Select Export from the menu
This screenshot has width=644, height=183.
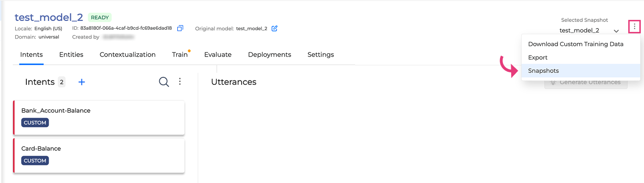point(581,57)
